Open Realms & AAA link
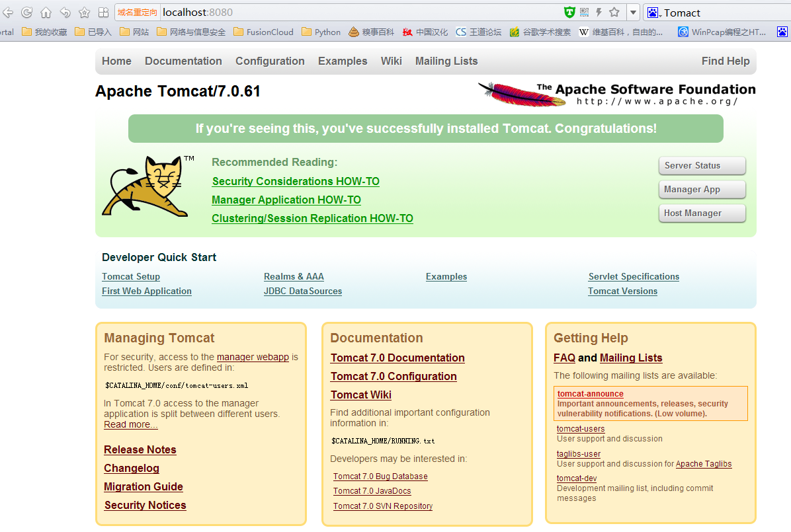791x532 pixels. [294, 276]
